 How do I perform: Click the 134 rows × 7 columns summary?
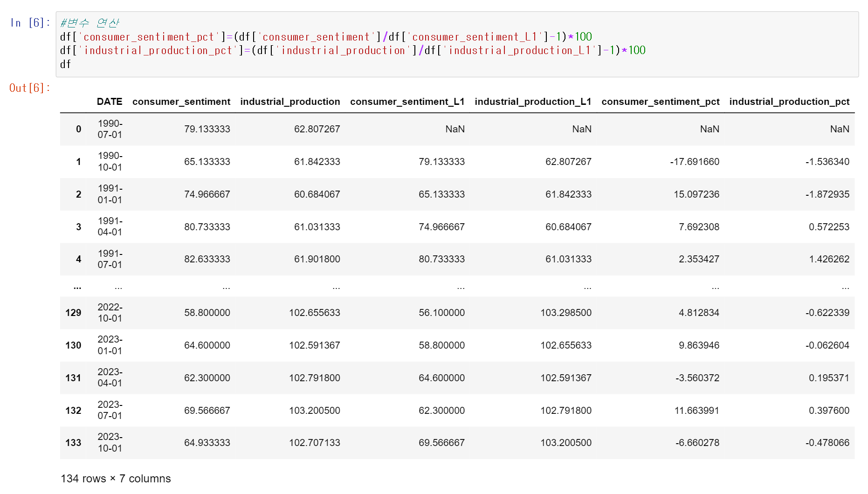[x=116, y=479]
